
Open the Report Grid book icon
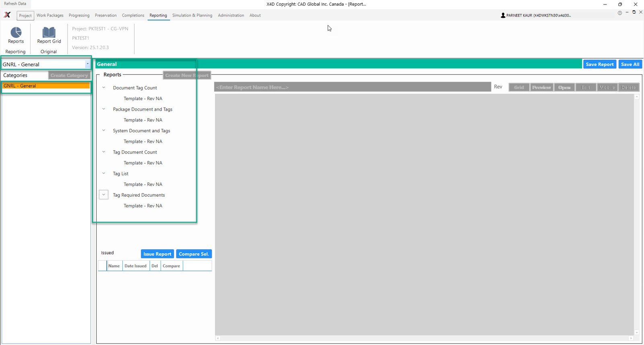tap(49, 33)
